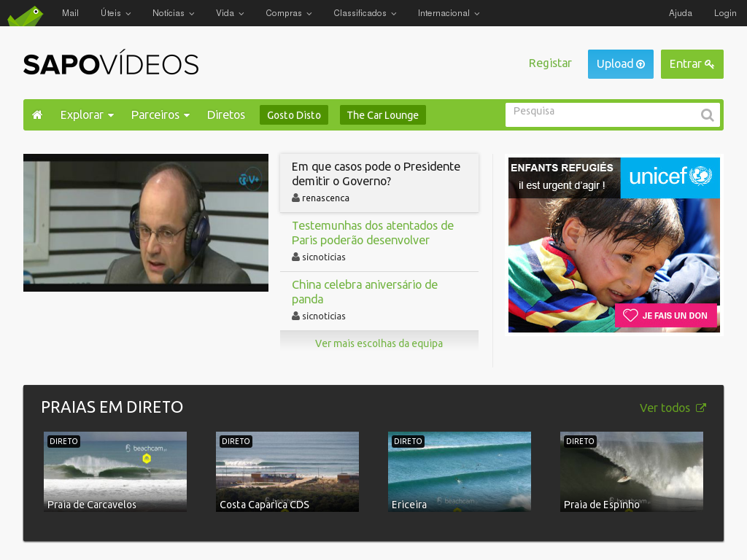Click the SAPO bird logo icon
Viewport: 747px width, 560px height.
[x=25, y=13]
